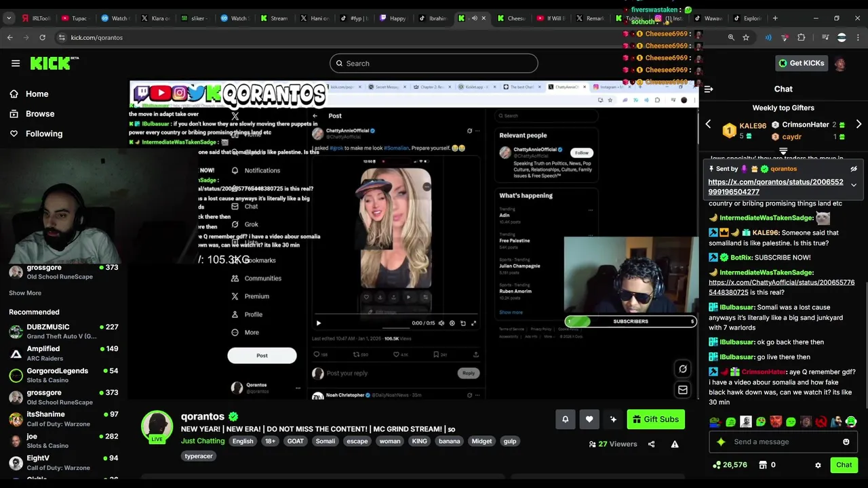Show previous weekly top gifters
This screenshot has width=868, height=488.
point(709,125)
